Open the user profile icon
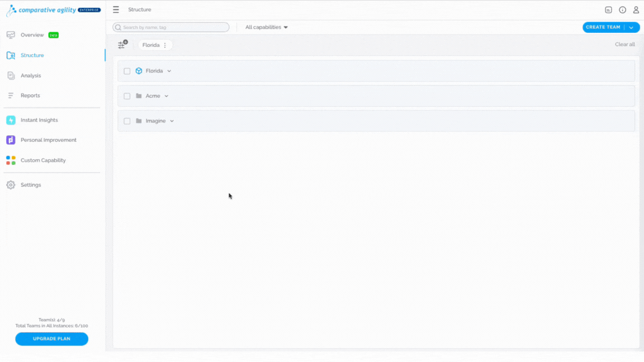Screen dimensions: 644x362 [636, 10]
